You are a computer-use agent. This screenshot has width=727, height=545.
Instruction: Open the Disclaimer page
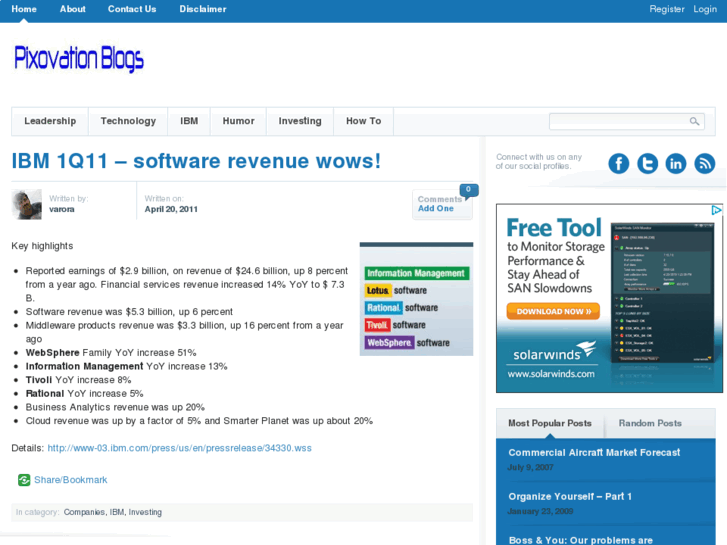[x=203, y=9]
